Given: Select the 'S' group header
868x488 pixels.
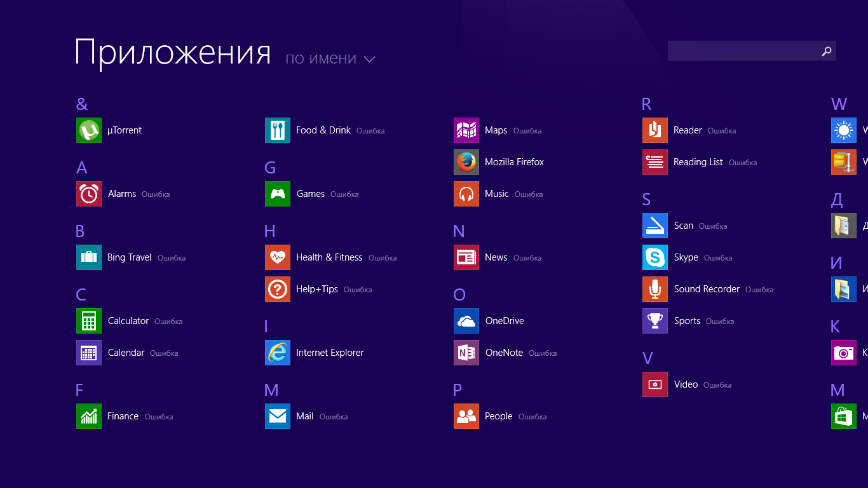Looking at the screenshot, I should click(646, 200).
